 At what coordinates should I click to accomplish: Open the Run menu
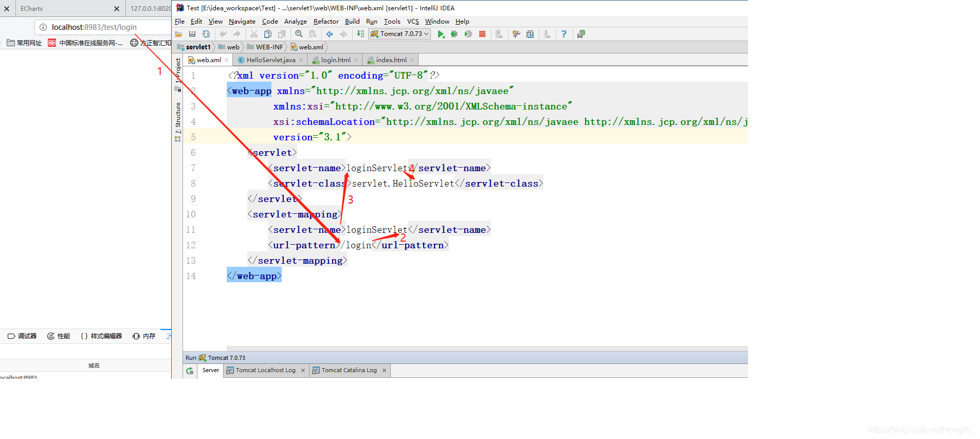(372, 22)
